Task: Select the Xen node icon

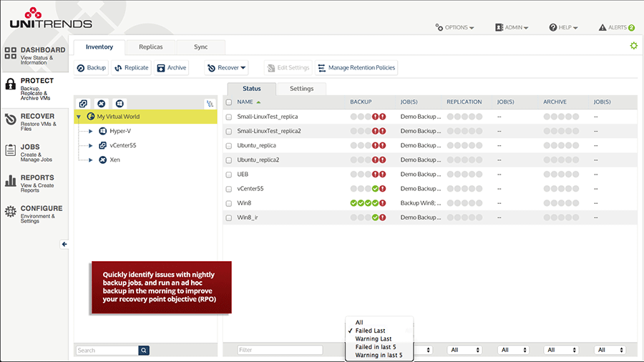Action: coord(102,160)
